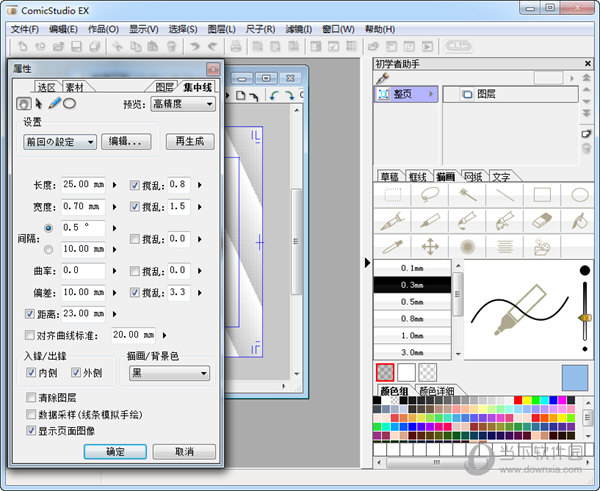Click the undo arrow in main toolbar
Screen dimensions: 600x491
(x=195, y=46)
